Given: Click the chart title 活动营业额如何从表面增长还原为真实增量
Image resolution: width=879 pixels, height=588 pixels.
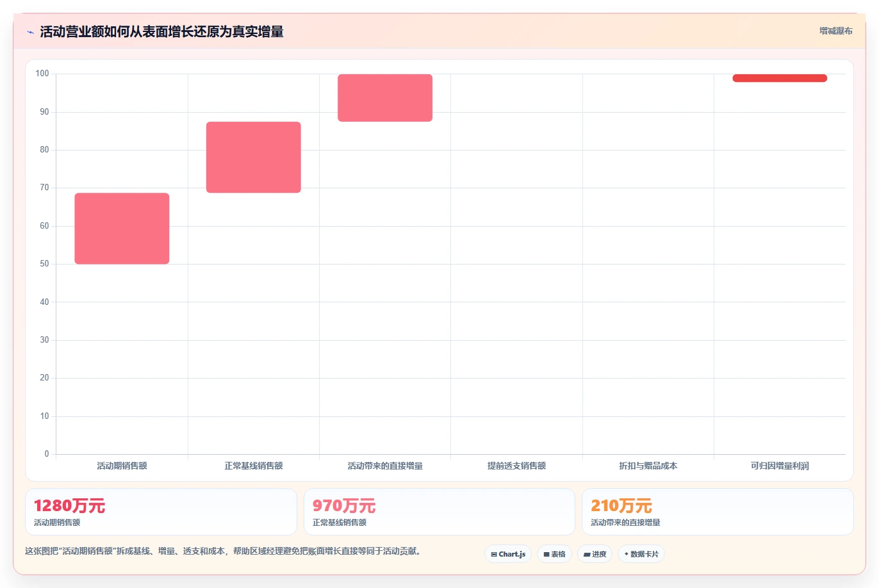Looking at the screenshot, I should tap(161, 31).
